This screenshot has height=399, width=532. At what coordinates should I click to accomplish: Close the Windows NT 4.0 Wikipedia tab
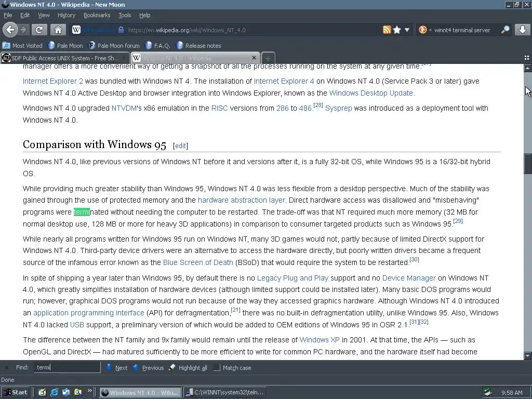pyautogui.click(x=254, y=58)
